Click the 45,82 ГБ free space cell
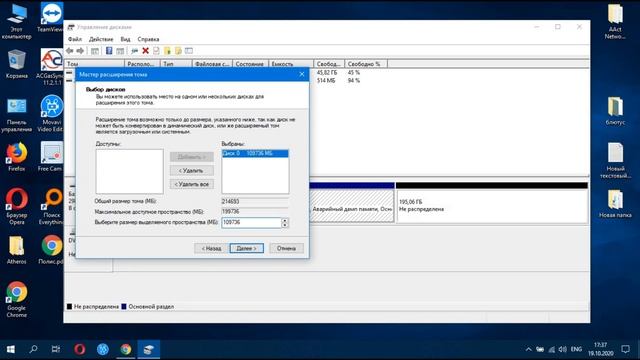Viewport: 640px width, 360px height. pos(327,72)
